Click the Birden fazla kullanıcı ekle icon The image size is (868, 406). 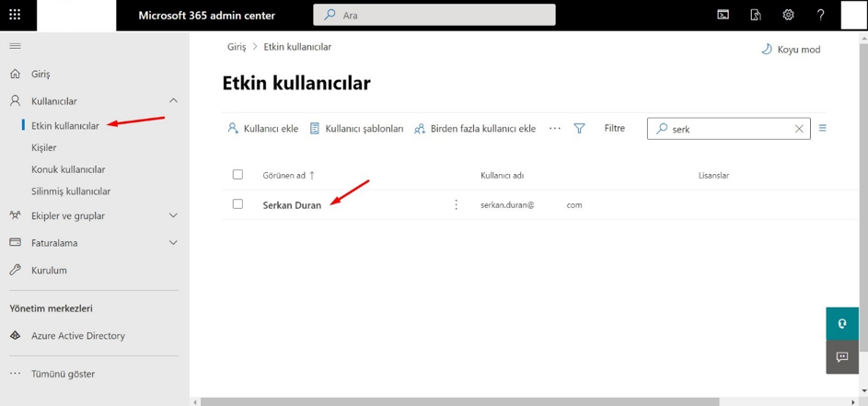click(x=420, y=129)
